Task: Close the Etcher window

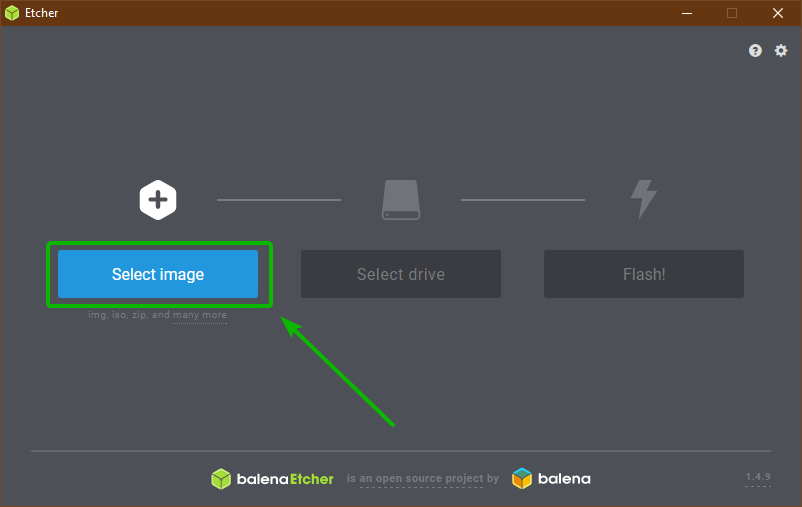Action: [778, 13]
